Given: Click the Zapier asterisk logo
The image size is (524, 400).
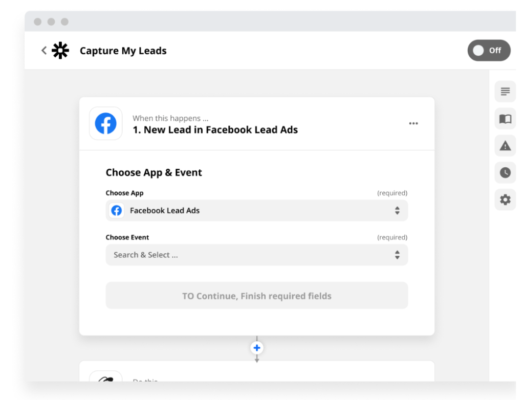Looking at the screenshot, I should (60, 50).
